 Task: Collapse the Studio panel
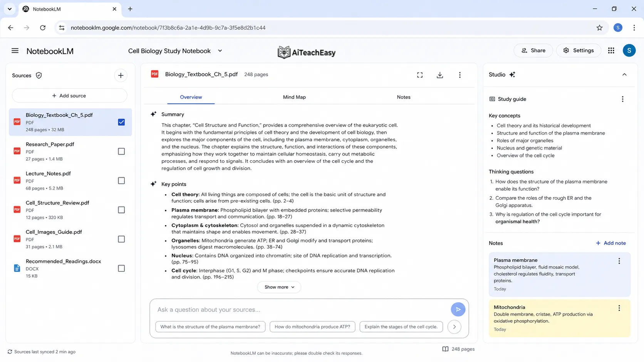pyautogui.click(x=624, y=75)
